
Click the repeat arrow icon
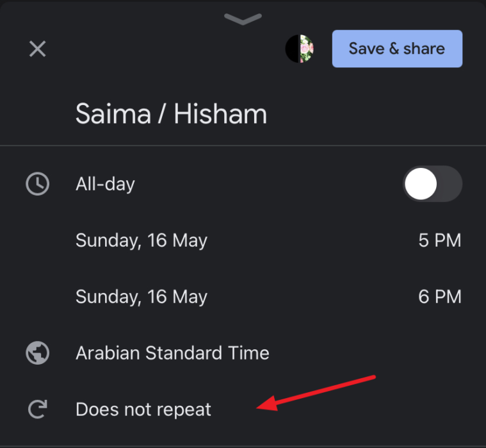(38, 409)
